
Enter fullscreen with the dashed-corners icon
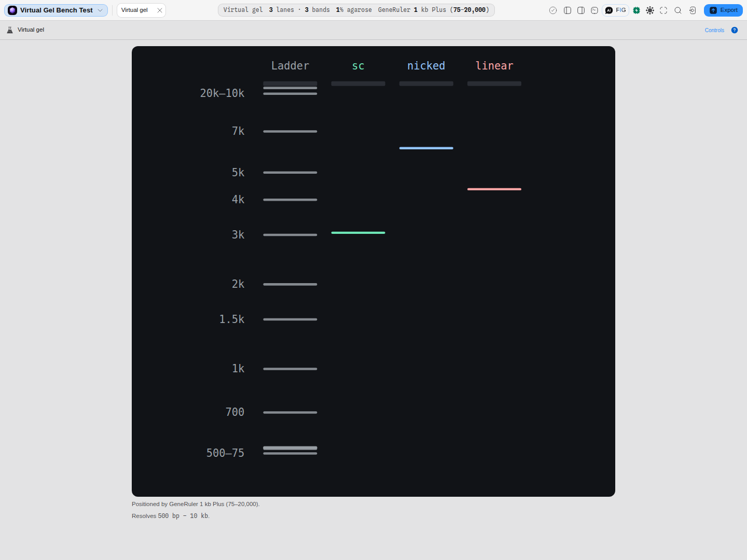[663, 10]
